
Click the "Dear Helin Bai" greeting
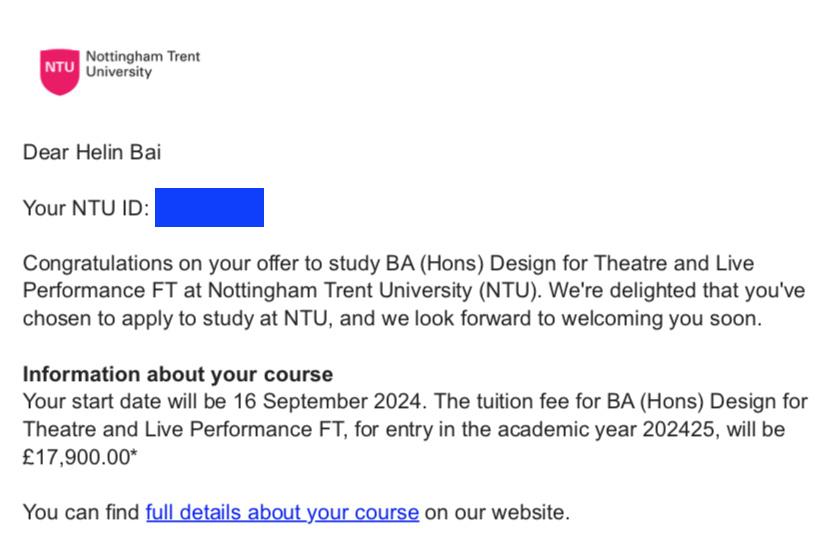click(x=92, y=153)
